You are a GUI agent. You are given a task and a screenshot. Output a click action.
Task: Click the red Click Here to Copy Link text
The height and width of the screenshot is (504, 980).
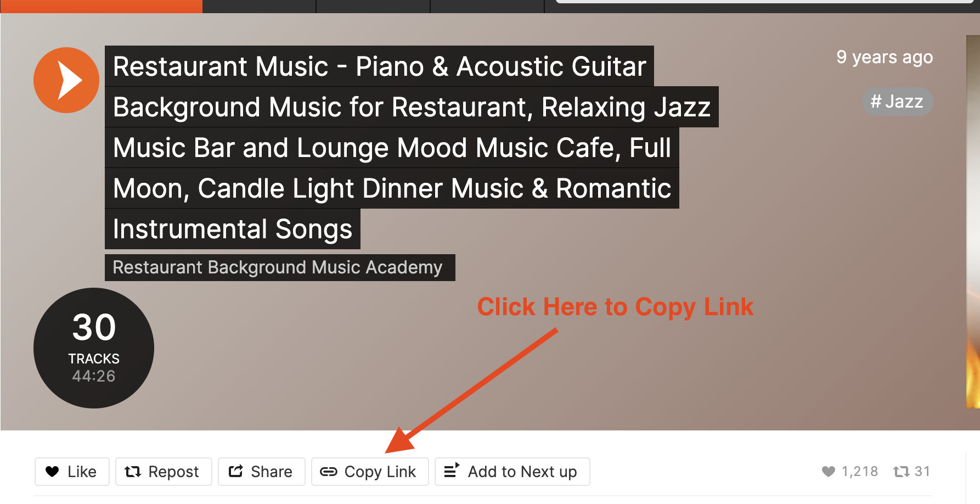point(615,307)
